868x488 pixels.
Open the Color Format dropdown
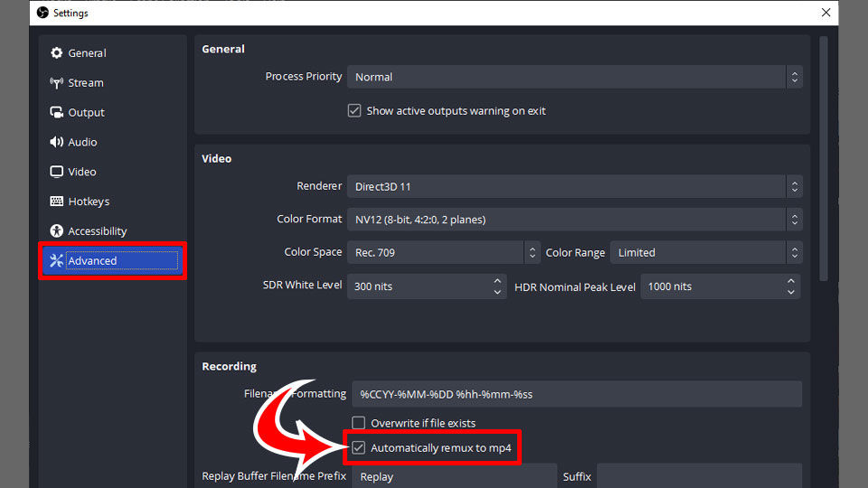click(575, 220)
